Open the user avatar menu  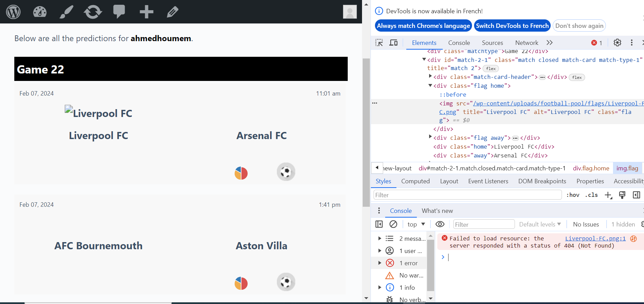click(350, 12)
